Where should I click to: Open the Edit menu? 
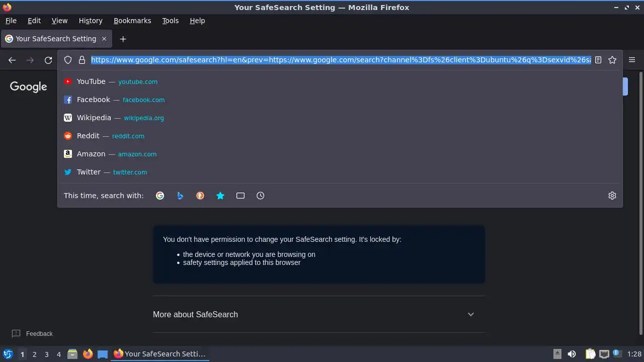coord(34,21)
